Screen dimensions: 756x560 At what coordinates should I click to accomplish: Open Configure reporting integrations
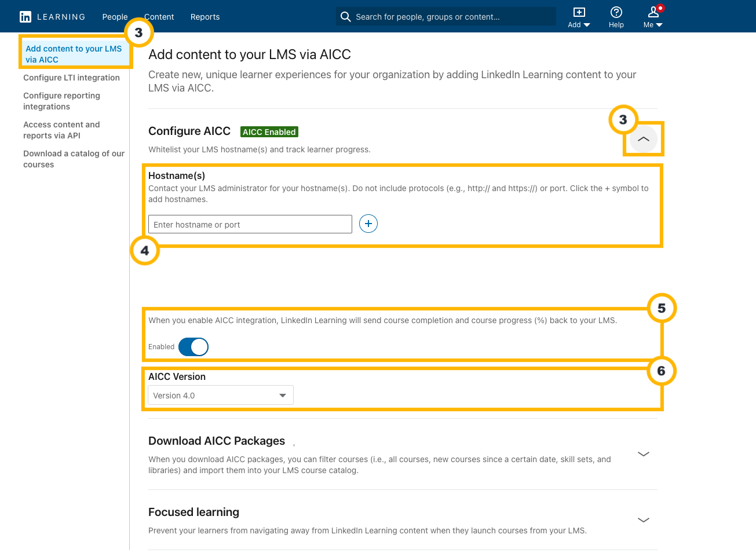[x=61, y=101]
